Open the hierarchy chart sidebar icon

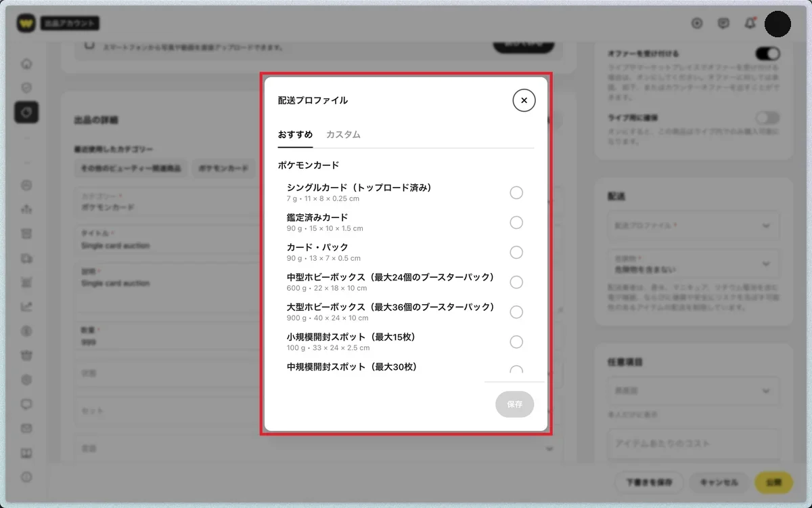pyautogui.click(x=26, y=209)
